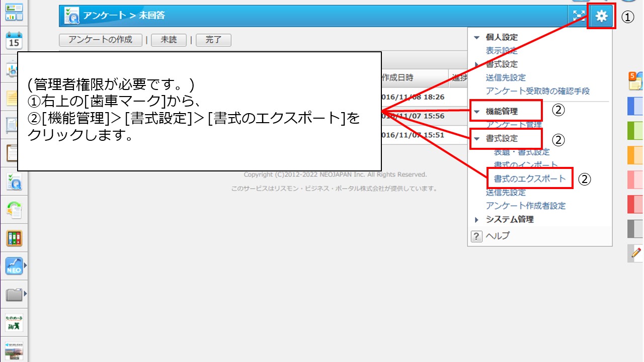Open the green running-figure icon in sidebar
This screenshot has width=644, height=362.
(14, 323)
